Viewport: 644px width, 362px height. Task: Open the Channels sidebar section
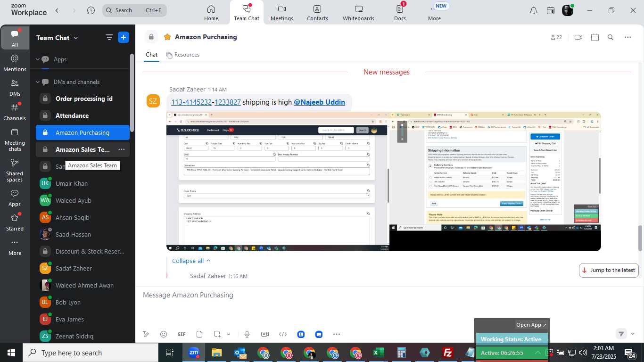(15, 112)
